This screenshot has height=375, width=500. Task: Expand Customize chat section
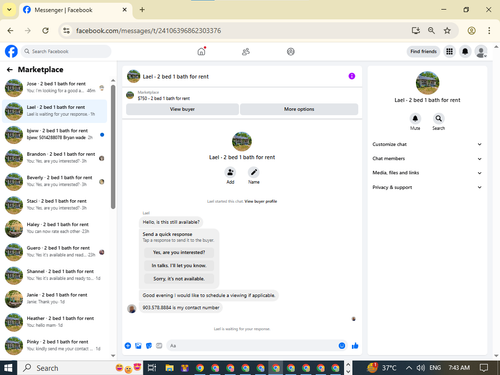[x=427, y=144]
